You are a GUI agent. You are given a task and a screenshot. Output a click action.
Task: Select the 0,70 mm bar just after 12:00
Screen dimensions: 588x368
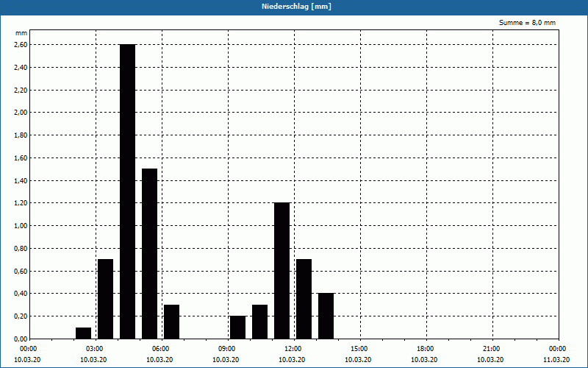[x=304, y=299]
